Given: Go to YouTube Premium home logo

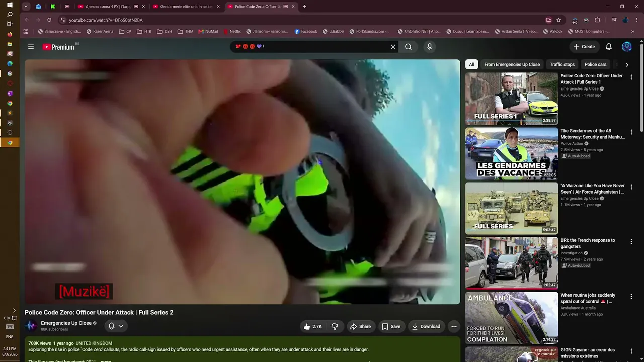Looking at the screenshot, I should click(58, 47).
